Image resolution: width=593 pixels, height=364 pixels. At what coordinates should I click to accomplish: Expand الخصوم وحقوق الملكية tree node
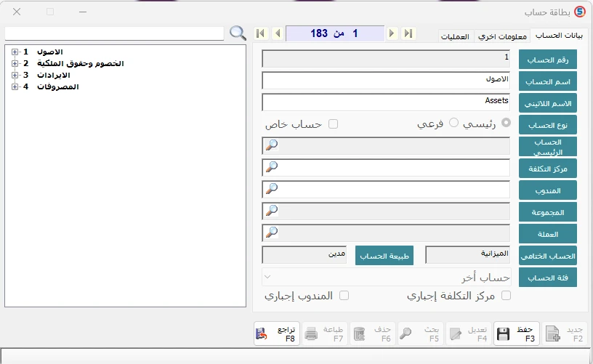[15, 63]
